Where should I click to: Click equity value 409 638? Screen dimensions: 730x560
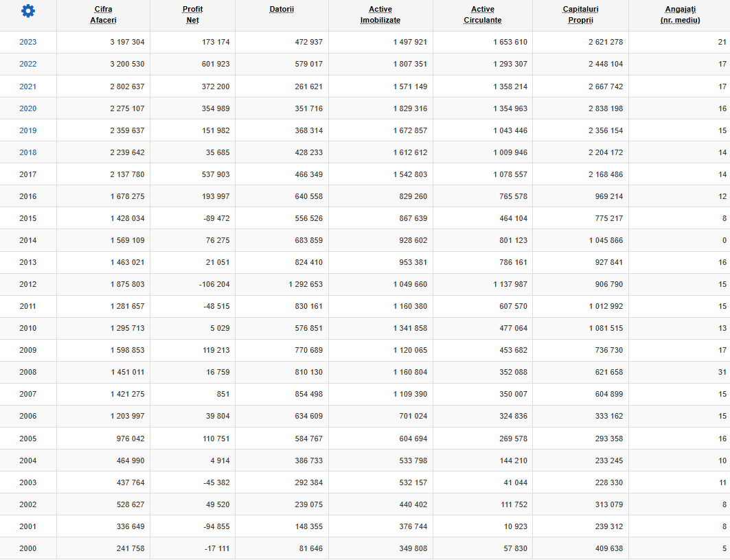(609, 548)
